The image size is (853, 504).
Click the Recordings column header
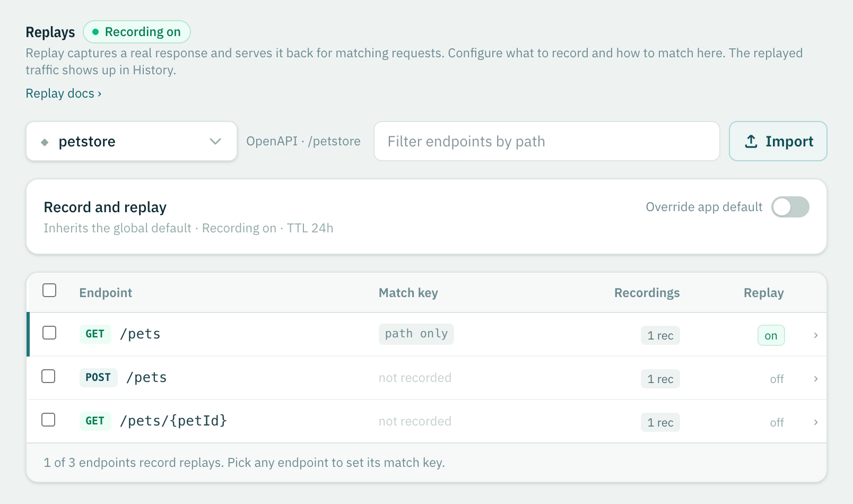point(647,293)
